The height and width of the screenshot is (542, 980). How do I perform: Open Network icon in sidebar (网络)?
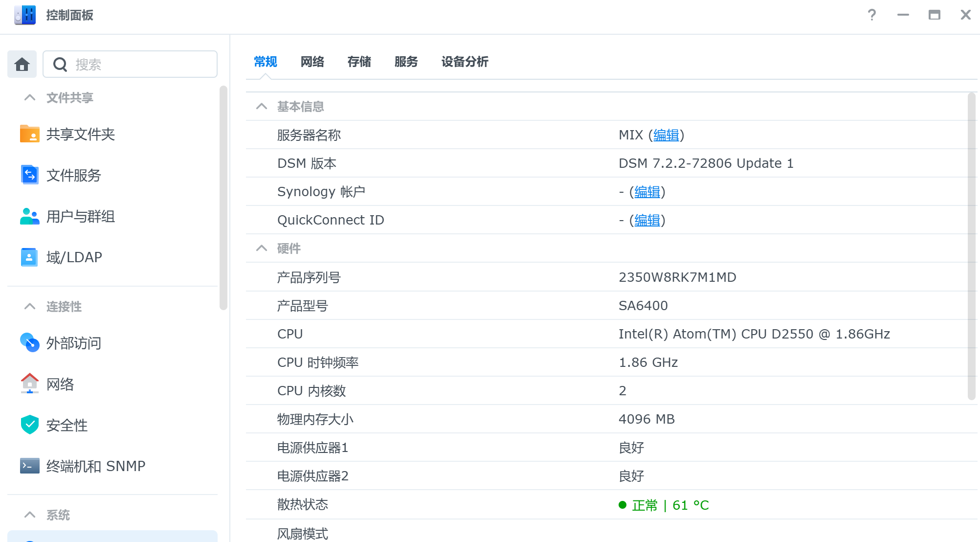30,384
